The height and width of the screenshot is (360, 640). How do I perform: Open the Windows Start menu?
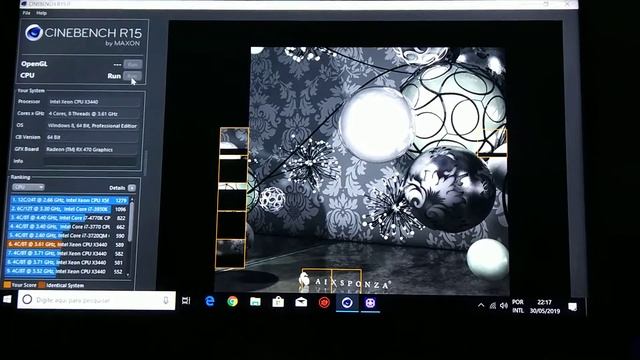pyautogui.click(x=7, y=299)
